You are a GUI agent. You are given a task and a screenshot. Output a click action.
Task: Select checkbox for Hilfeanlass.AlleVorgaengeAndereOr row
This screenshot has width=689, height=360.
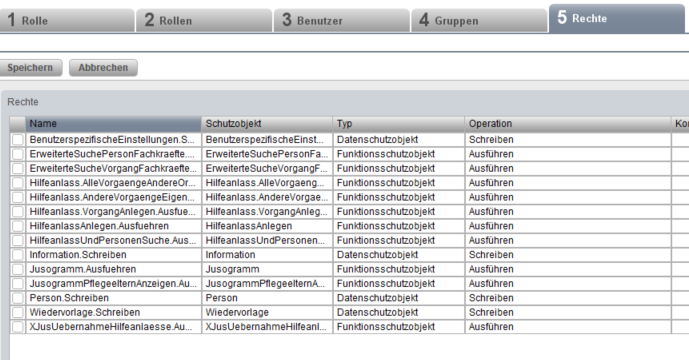tap(18, 183)
